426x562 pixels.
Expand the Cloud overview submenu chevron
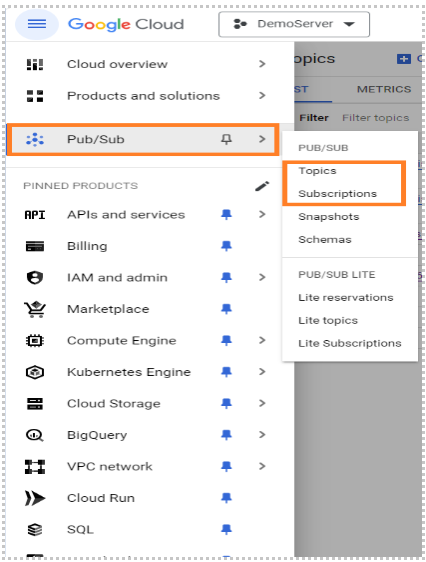tap(262, 64)
